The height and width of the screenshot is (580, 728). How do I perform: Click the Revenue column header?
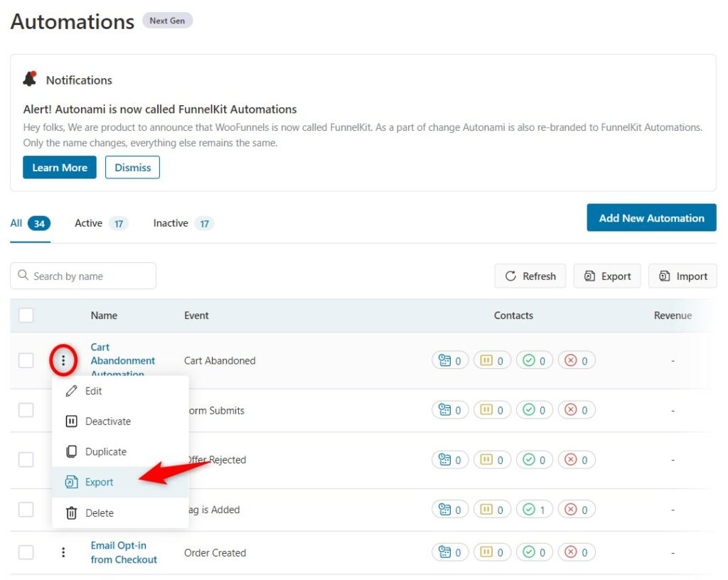[673, 315]
